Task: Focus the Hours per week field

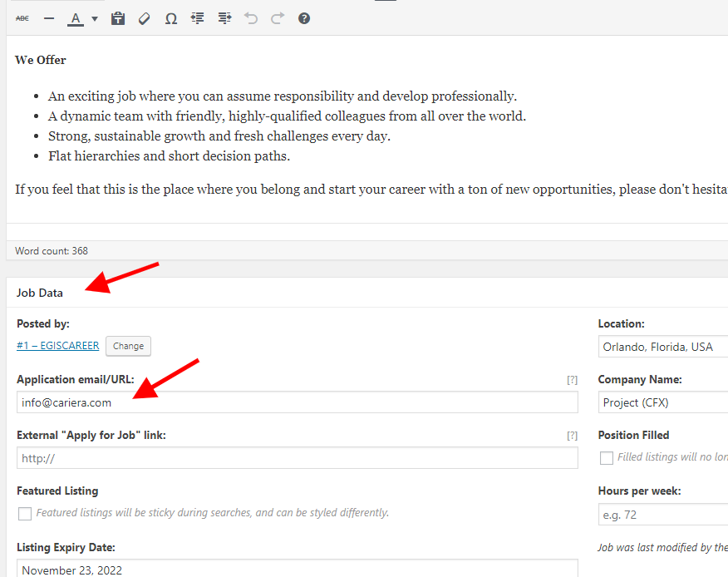Action: coord(663,515)
